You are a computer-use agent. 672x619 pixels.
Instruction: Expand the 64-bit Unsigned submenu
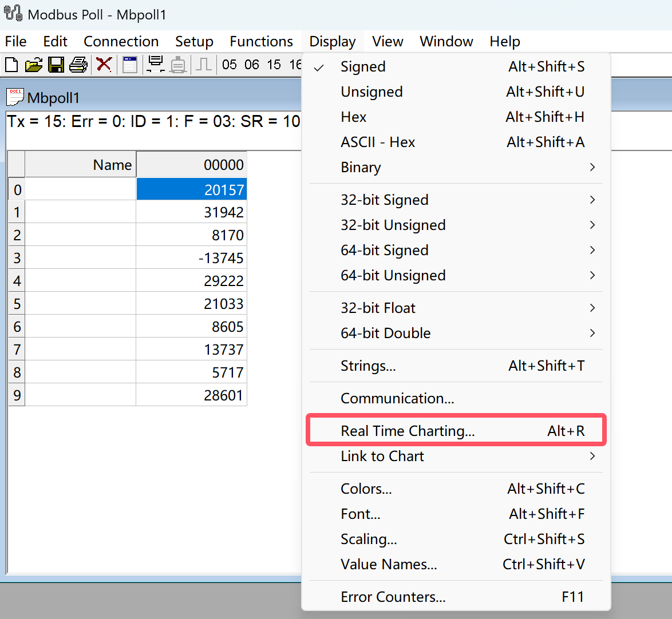[x=456, y=275]
